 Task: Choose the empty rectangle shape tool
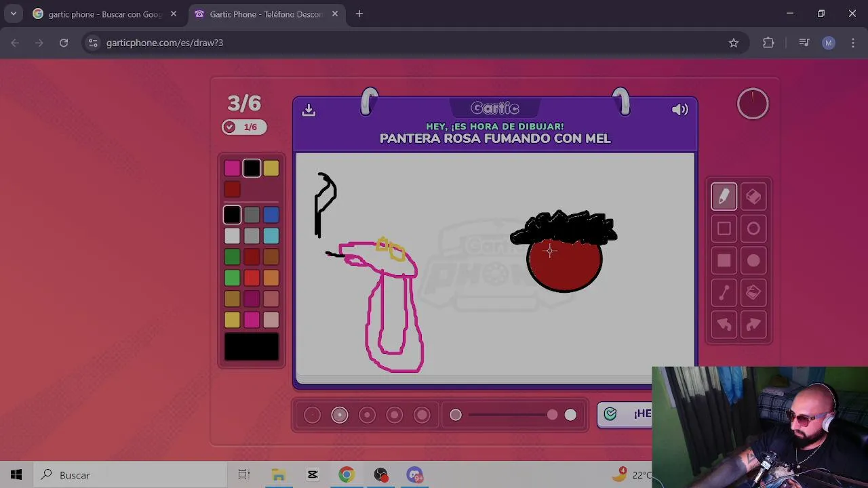click(724, 228)
